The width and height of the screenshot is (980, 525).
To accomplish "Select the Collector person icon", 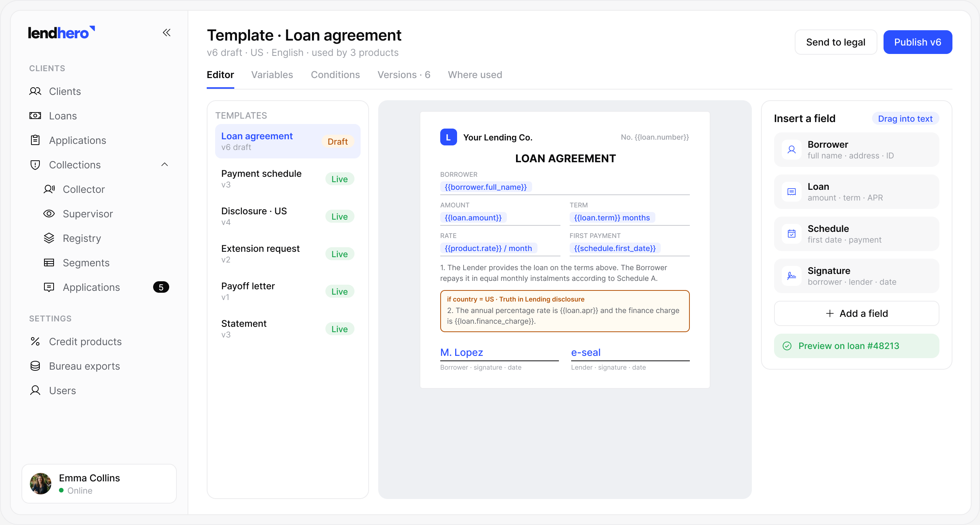I will 49,189.
